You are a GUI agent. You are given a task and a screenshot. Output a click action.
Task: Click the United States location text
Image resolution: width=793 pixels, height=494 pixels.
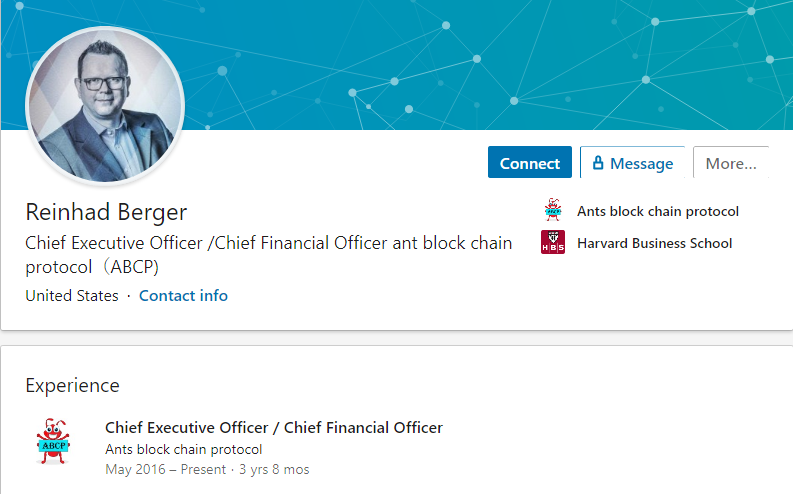(x=72, y=295)
